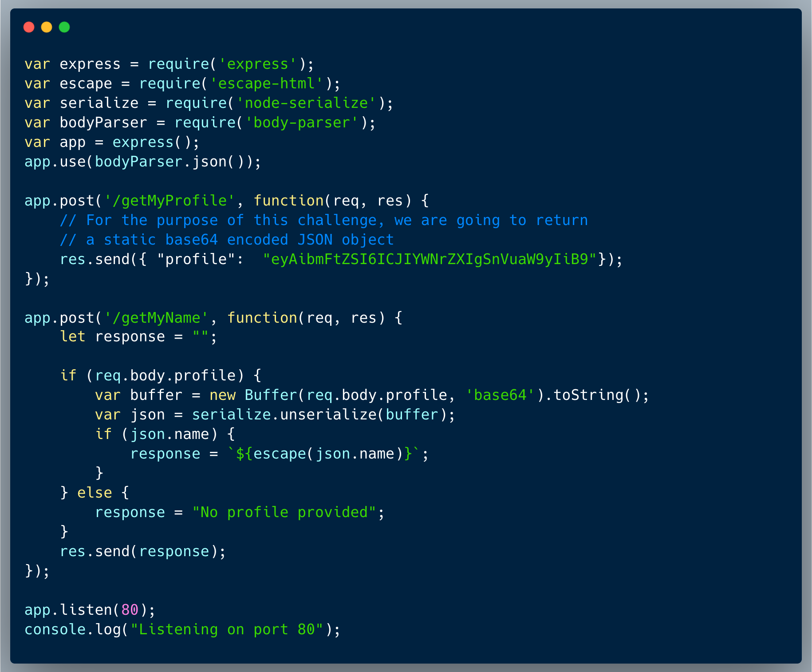
Task: Place cursor on app.use(bodyParser.json()) line
Action: (142, 162)
